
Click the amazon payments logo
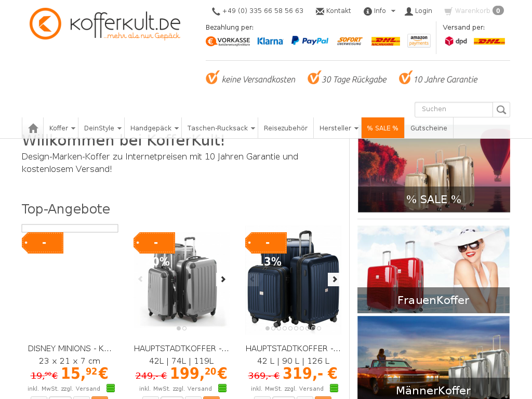(419, 41)
